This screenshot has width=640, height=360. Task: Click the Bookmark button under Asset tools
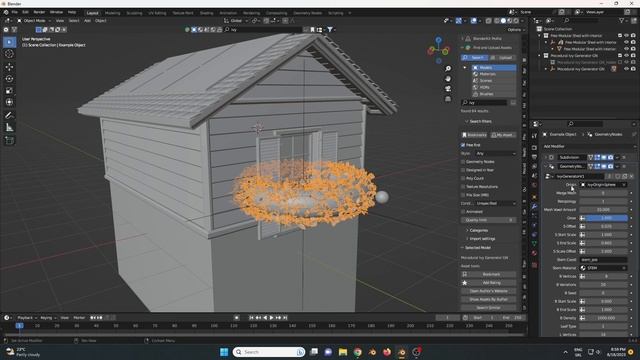(489, 274)
